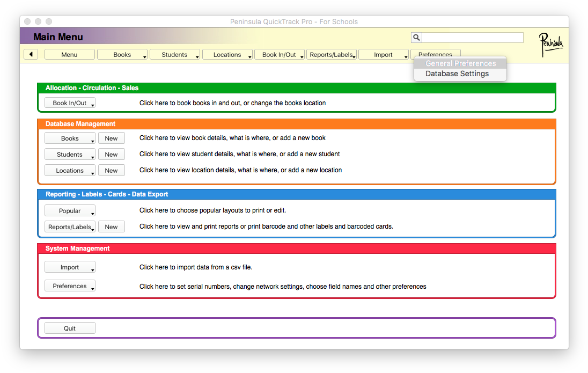
Task: Click the window title "Peninsula QuickTrack Pro - For Schools"
Action: pyautogui.click(x=294, y=22)
